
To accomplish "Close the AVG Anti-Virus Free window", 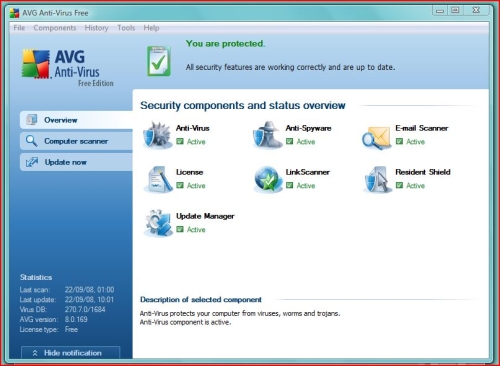I will [476, 11].
